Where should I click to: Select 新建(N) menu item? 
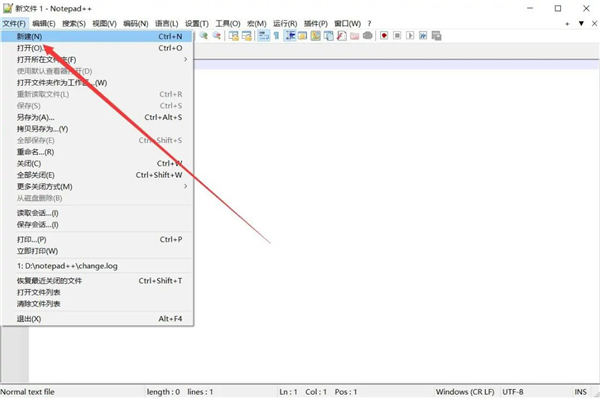pos(97,36)
